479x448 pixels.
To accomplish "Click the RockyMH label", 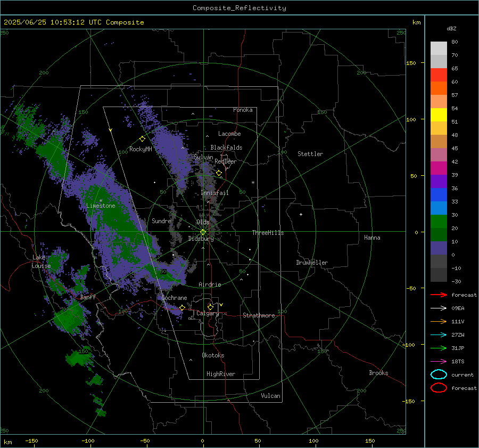I will pyautogui.click(x=141, y=149).
